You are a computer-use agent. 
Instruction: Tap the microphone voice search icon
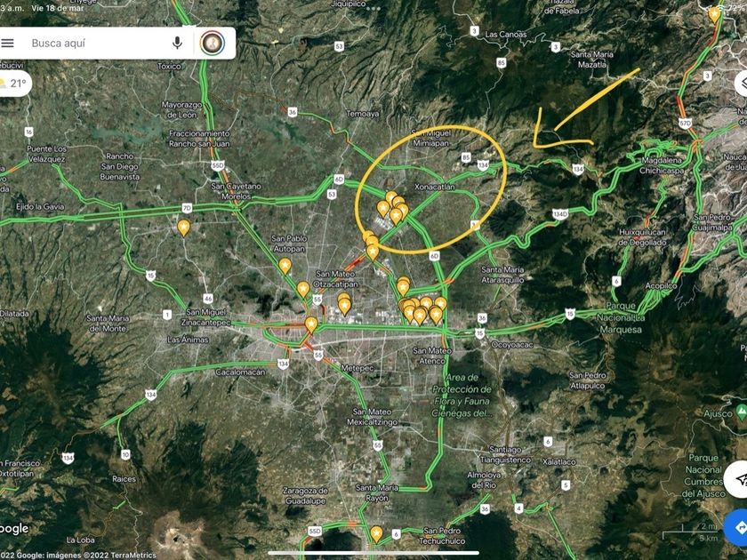[177, 43]
